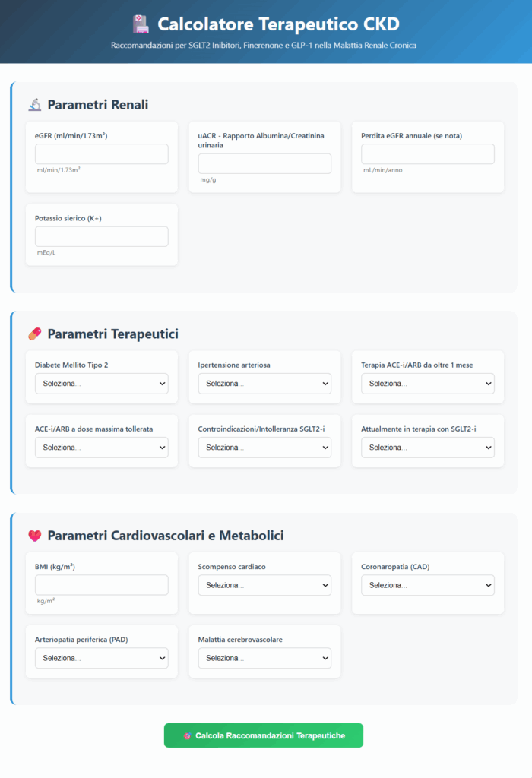Open the Diabete Mellito Tipo 2 dropdown

pyautogui.click(x=102, y=384)
